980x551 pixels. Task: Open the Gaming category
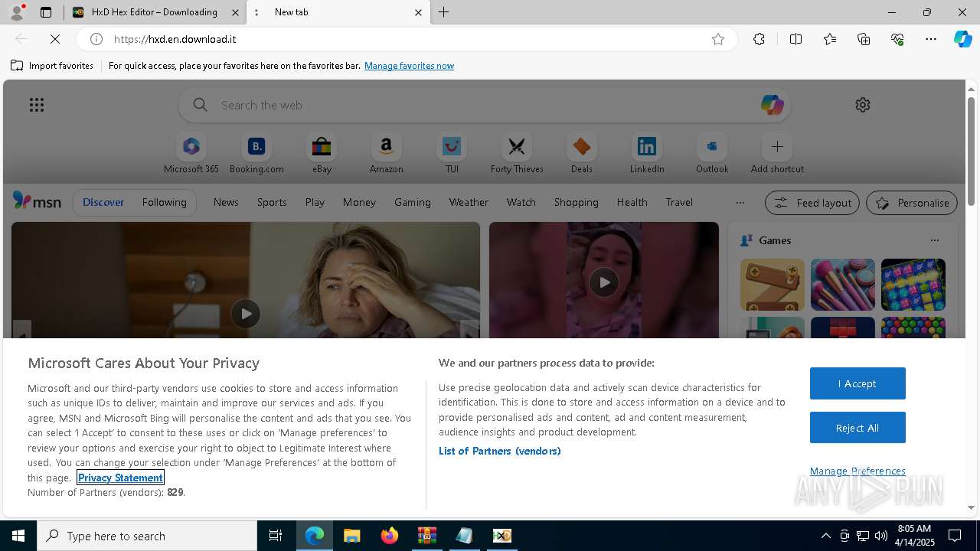413,202
